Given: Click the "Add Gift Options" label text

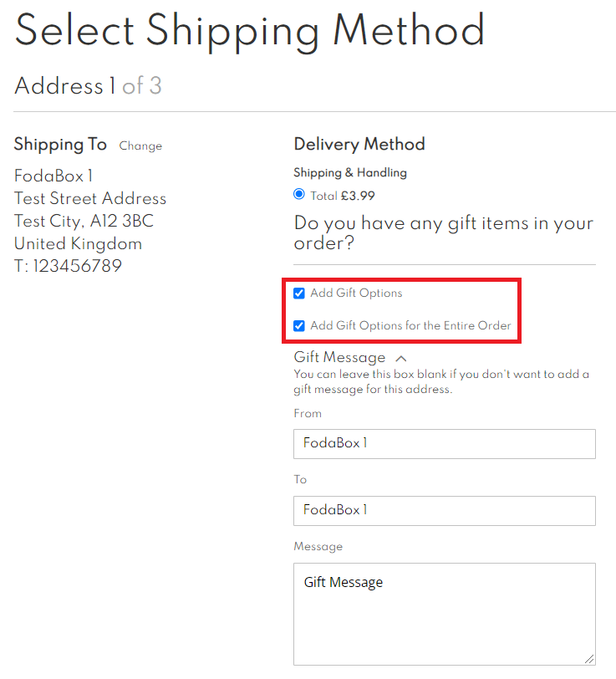Looking at the screenshot, I should point(356,294).
